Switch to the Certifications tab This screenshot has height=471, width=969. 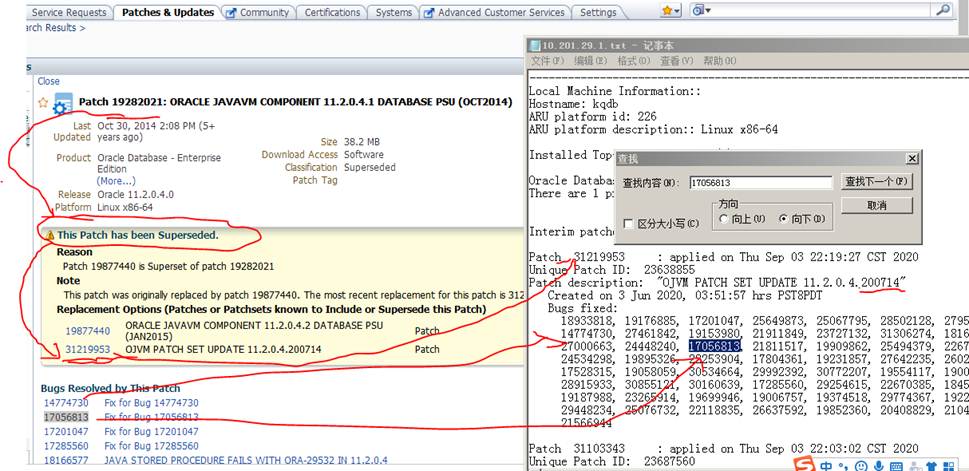coord(332,12)
